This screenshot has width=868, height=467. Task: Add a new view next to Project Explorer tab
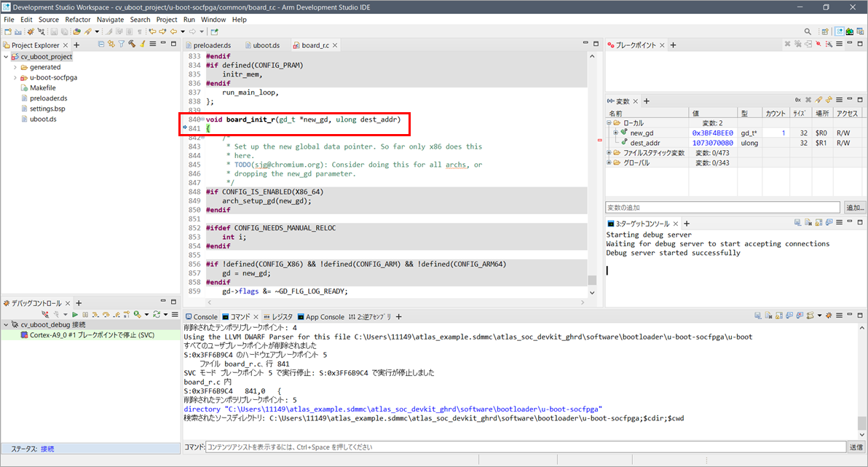(x=76, y=45)
